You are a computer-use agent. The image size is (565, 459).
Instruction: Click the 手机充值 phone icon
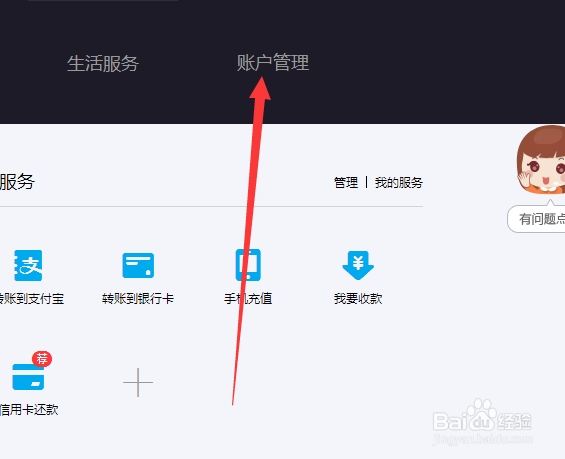[248, 265]
